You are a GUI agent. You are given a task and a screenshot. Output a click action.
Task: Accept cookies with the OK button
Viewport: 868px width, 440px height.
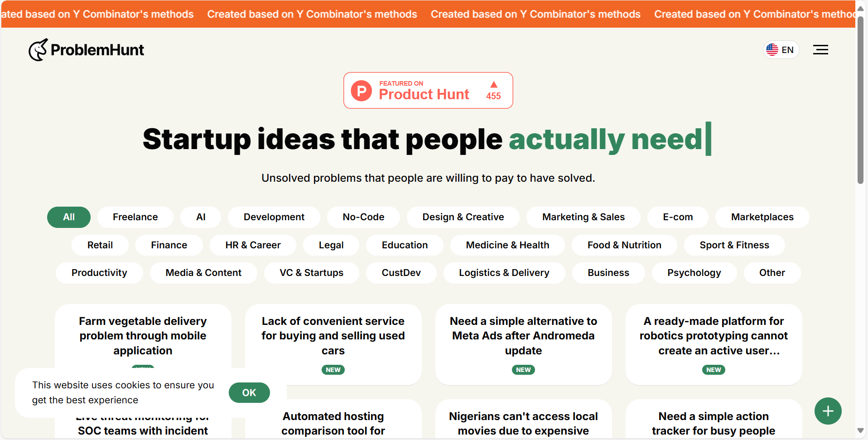pos(249,393)
